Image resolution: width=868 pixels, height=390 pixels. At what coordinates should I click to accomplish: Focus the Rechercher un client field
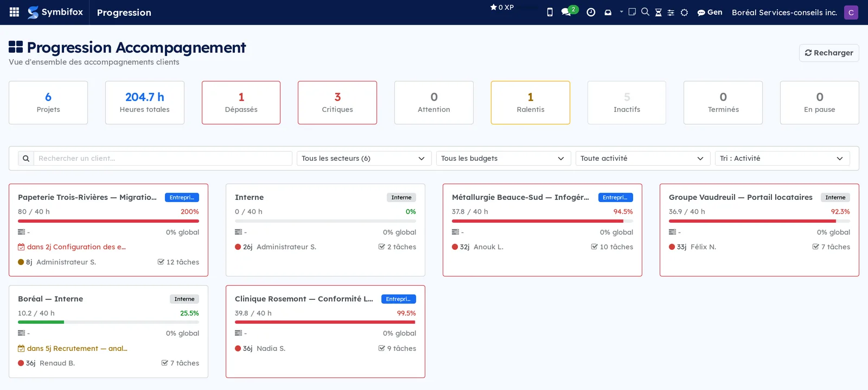point(163,158)
